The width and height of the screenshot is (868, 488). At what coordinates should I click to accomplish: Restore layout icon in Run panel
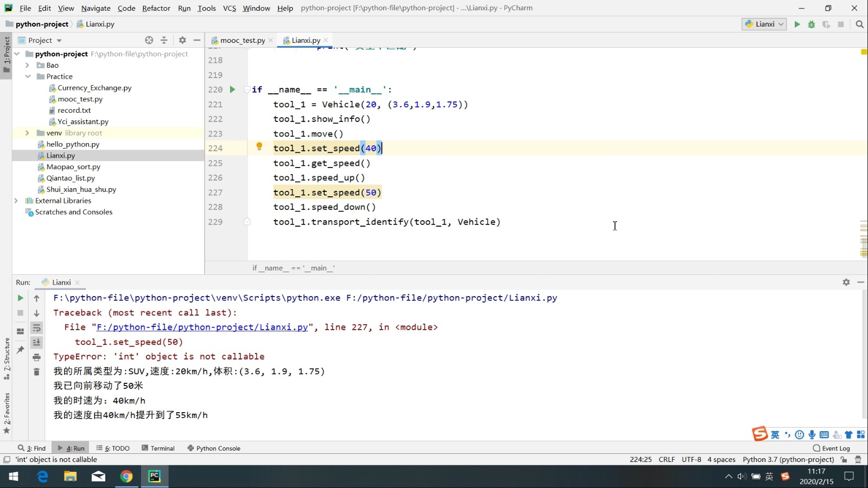(x=20, y=331)
